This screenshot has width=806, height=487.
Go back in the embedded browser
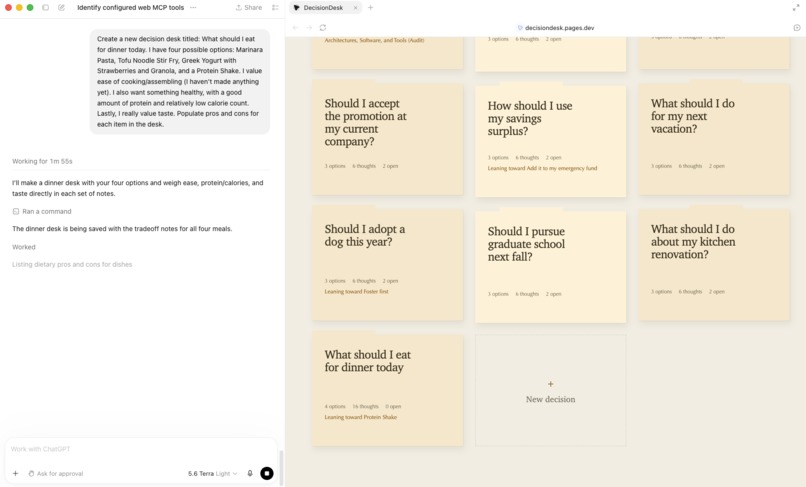pyautogui.click(x=295, y=28)
